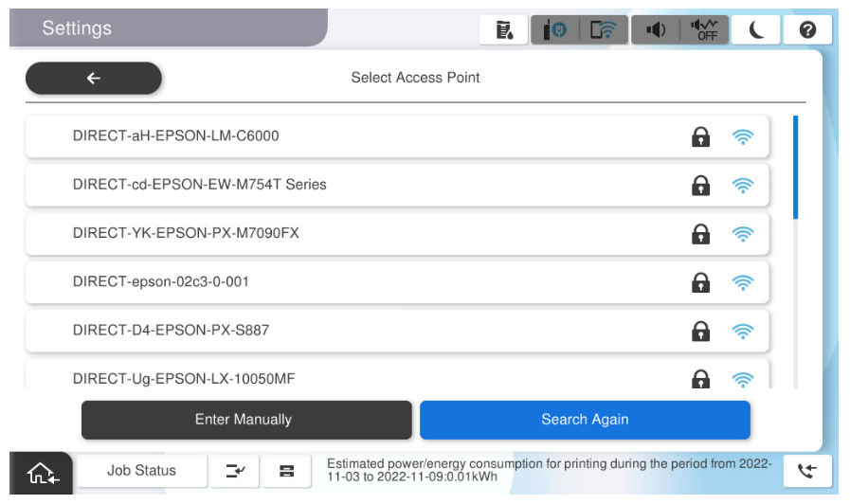Image resolution: width=850 pixels, height=504 pixels.
Task: Open Job Status
Action: (141, 471)
